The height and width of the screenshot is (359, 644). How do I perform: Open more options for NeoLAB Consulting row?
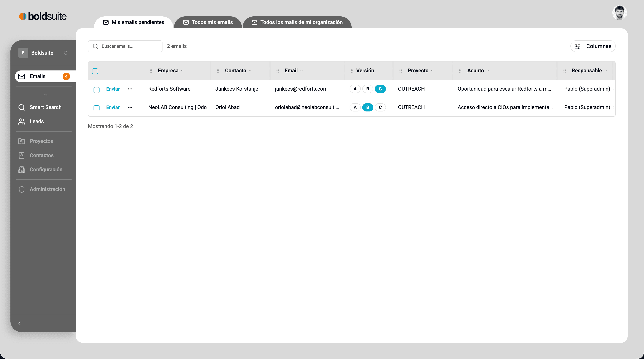tap(130, 108)
